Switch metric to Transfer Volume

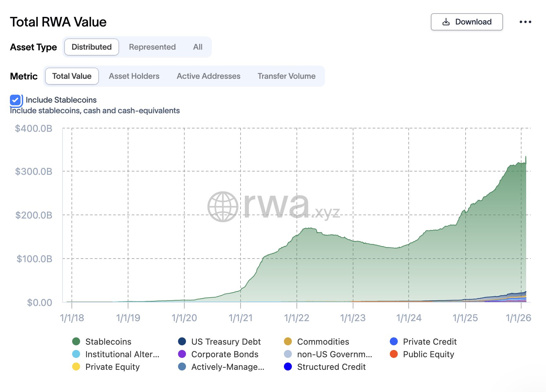click(x=286, y=76)
